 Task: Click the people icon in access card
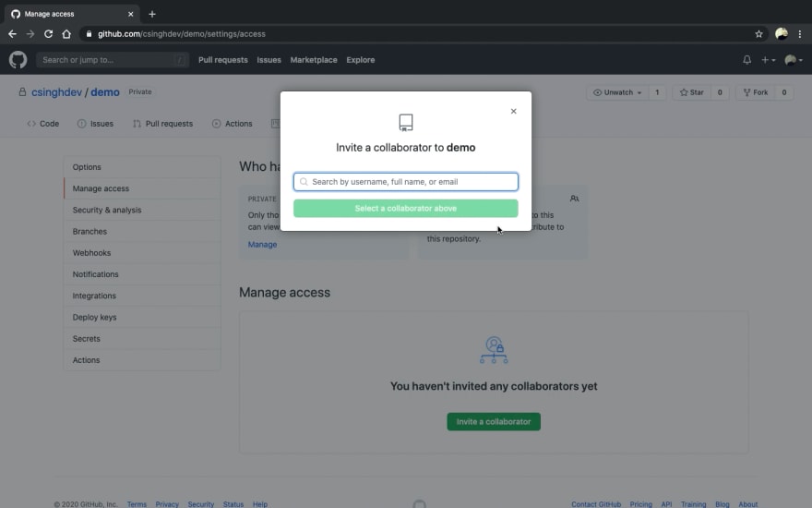click(x=574, y=199)
